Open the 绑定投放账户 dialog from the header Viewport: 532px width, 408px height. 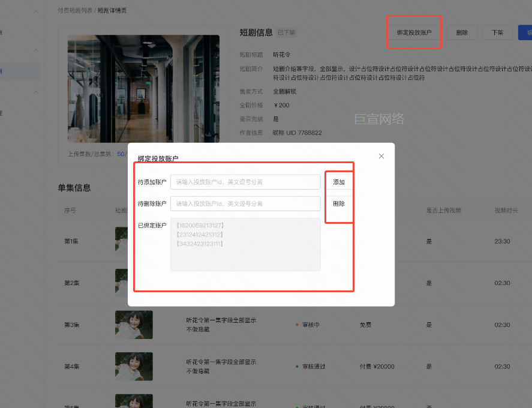pos(414,32)
